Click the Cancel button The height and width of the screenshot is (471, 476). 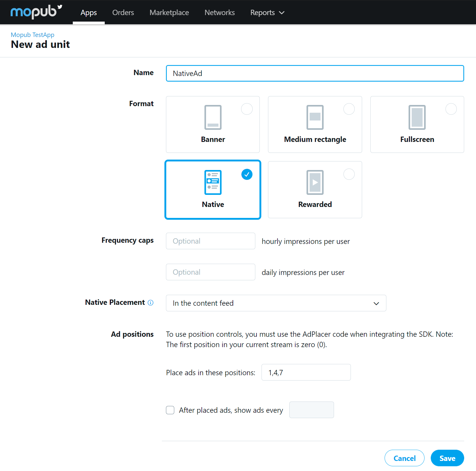tap(404, 458)
